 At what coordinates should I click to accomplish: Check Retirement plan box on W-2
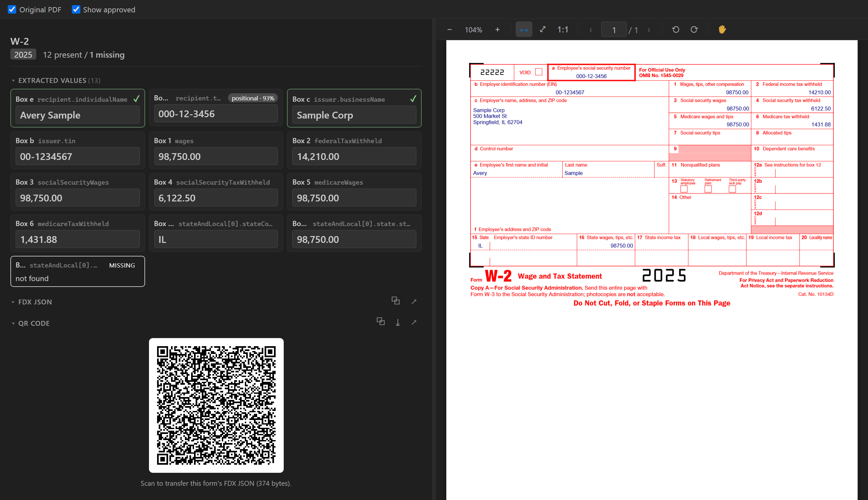[x=708, y=189]
